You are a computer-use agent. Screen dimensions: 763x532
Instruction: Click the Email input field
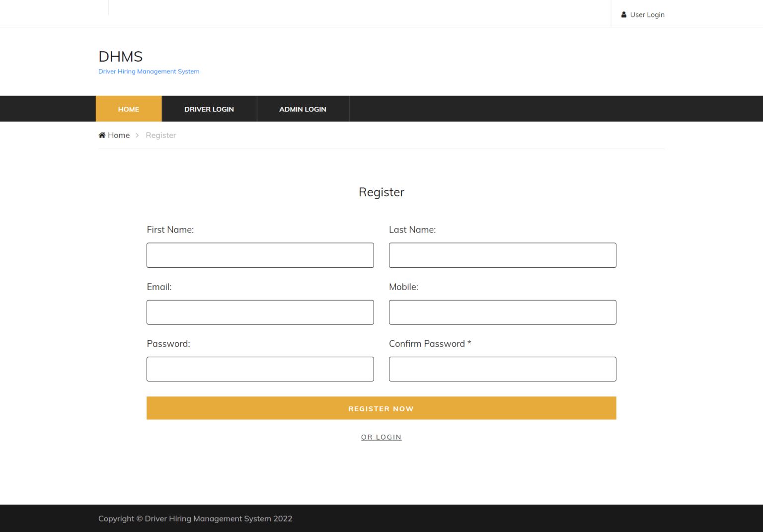pyautogui.click(x=260, y=312)
